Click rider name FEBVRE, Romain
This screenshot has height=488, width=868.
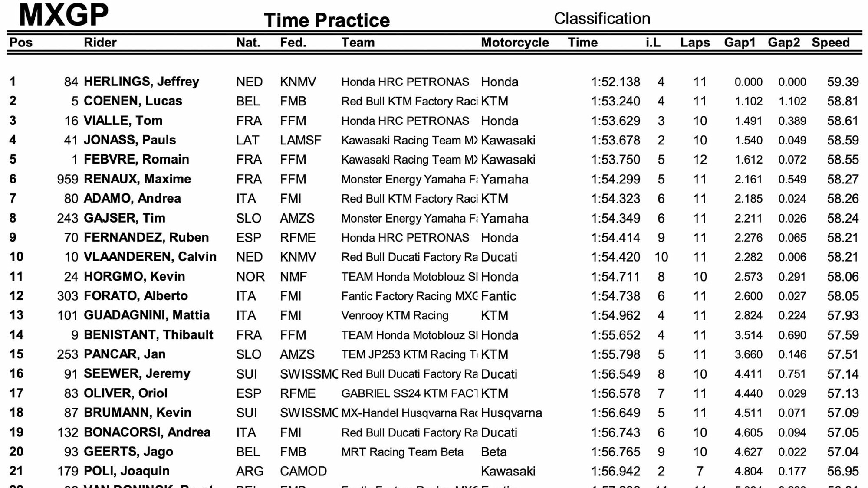click(136, 159)
